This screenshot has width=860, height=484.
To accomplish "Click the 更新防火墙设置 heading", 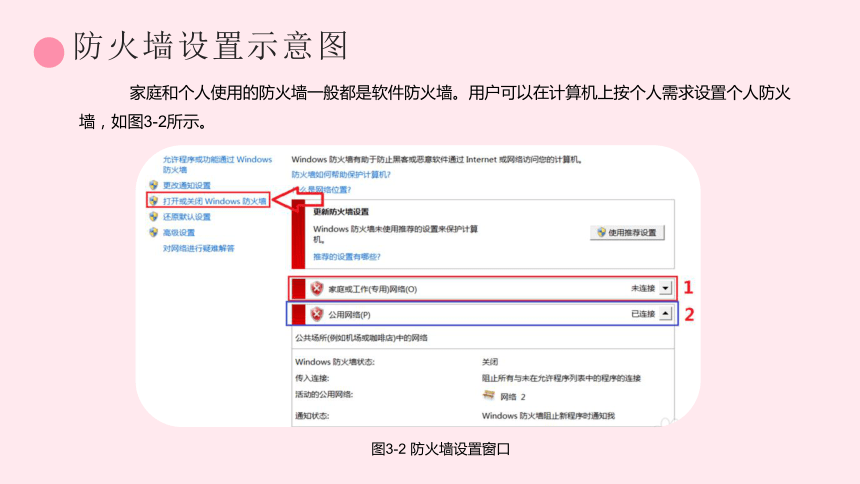I will click(341, 212).
